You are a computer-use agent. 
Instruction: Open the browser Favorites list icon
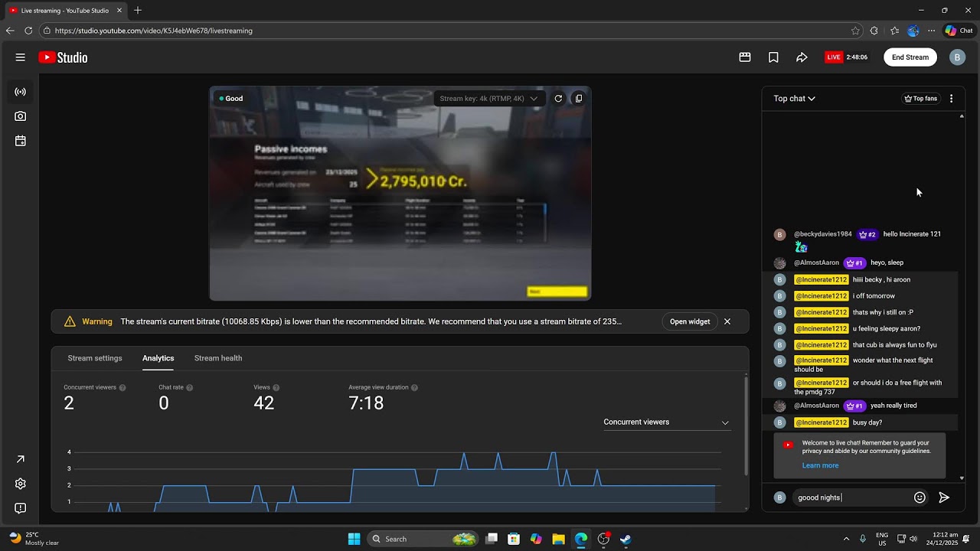pos(894,31)
